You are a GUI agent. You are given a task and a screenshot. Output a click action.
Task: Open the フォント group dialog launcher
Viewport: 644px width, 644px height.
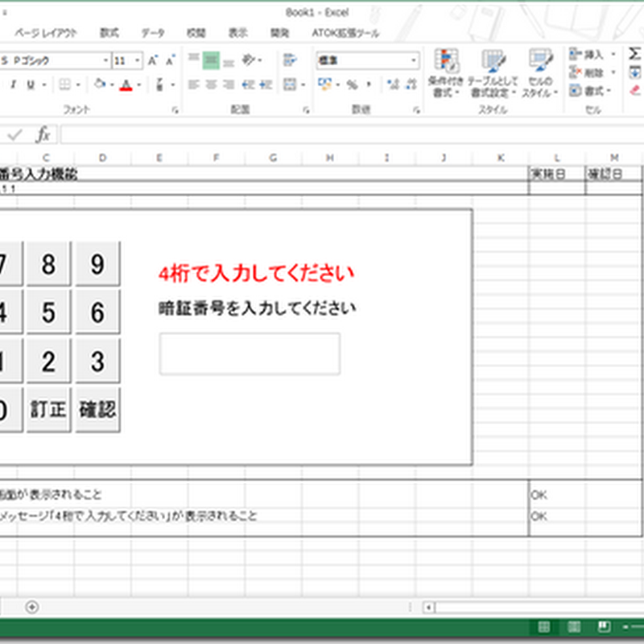175,109
